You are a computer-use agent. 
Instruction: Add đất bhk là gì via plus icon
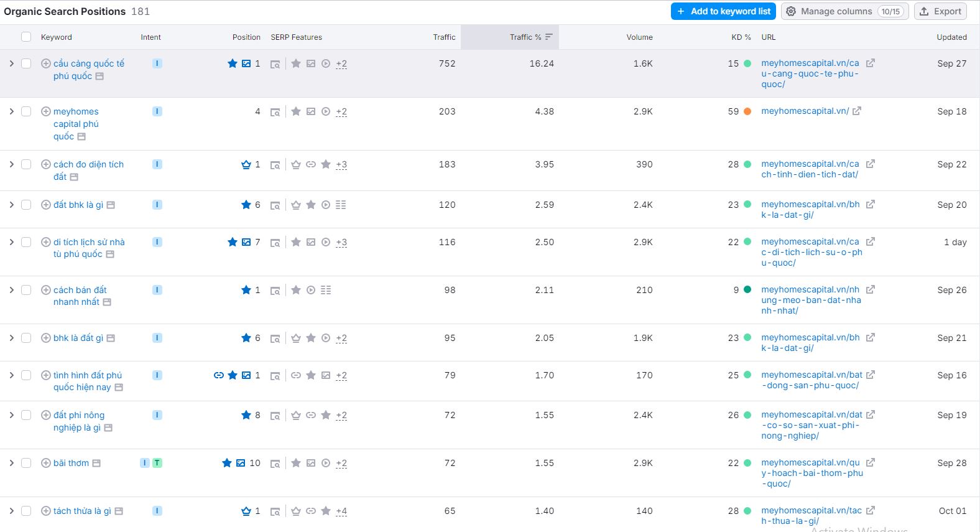pos(46,205)
